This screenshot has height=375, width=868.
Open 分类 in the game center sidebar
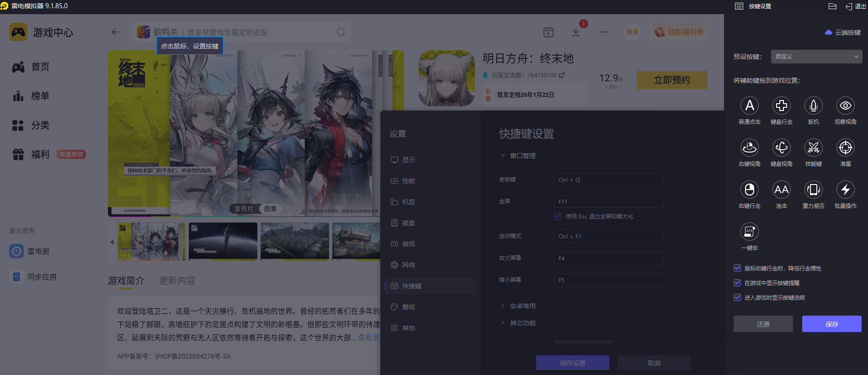point(31,125)
